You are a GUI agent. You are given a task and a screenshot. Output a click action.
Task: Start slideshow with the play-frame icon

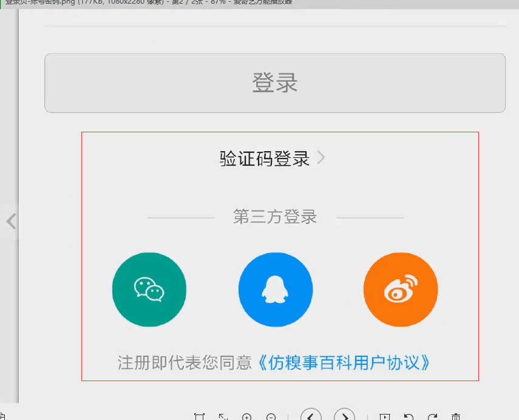pyautogui.click(x=385, y=417)
